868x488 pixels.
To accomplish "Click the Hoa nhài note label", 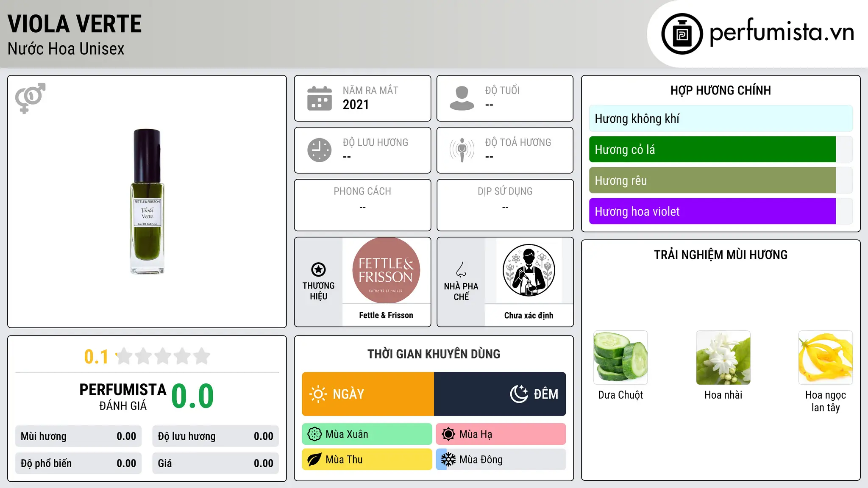I will (x=723, y=395).
